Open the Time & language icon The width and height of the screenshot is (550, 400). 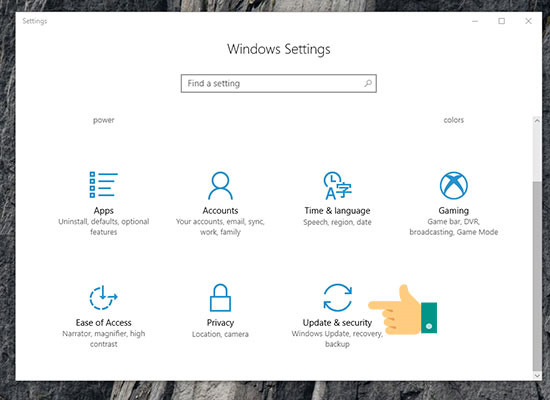click(337, 185)
